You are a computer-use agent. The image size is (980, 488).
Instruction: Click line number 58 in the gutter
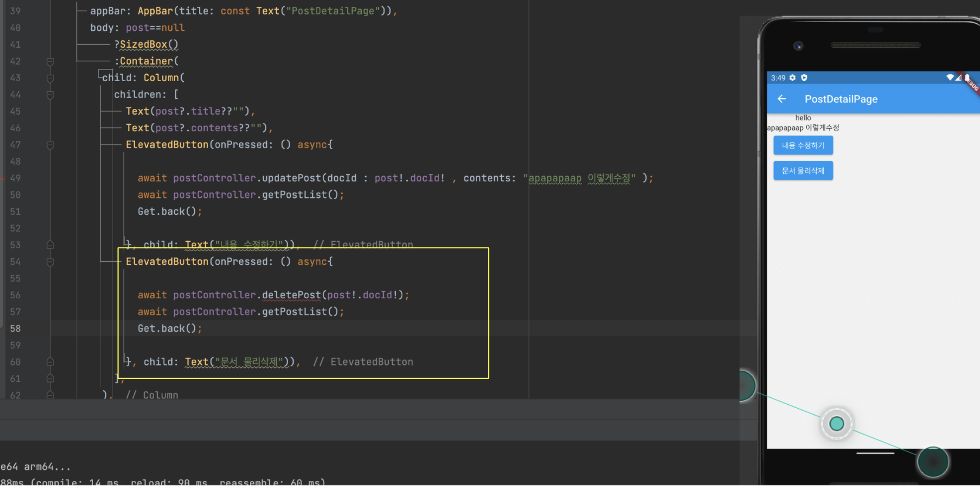tap(15, 329)
